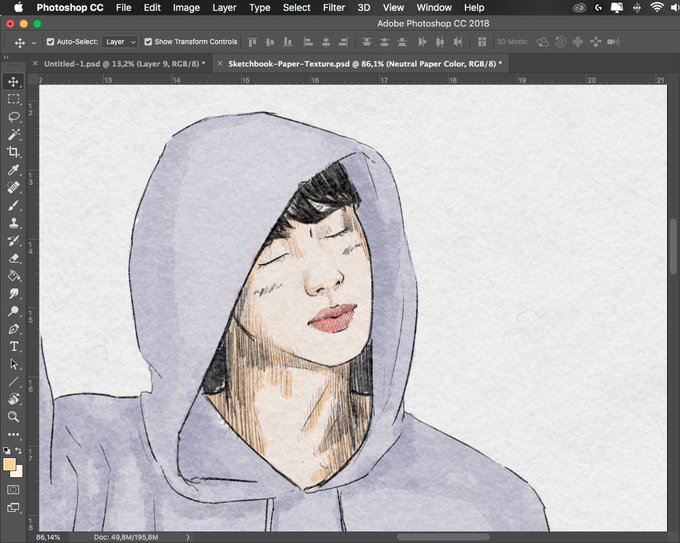Image resolution: width=680 pixels, height=543 pixels.
Task: Select the Rectangular Marquee tool
Action: [x=13, y=99]
